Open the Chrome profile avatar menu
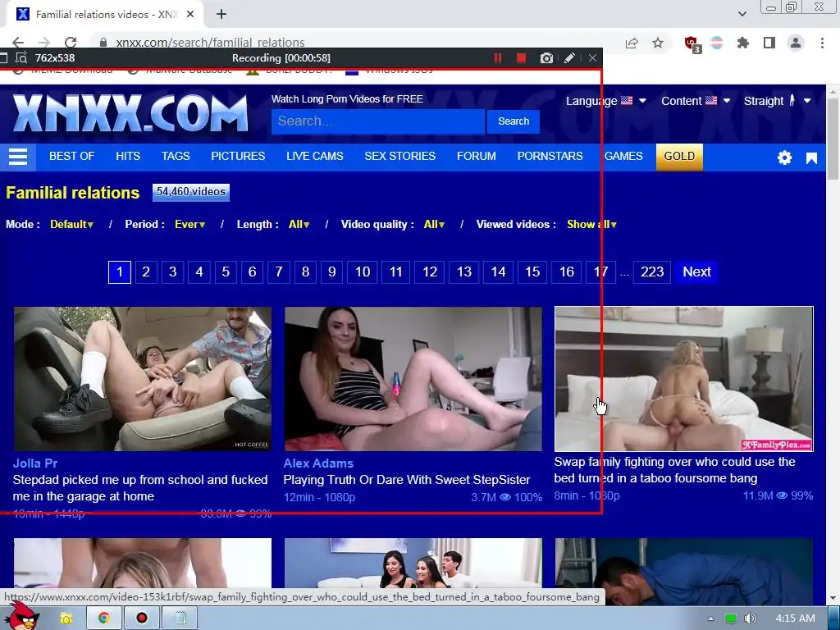This screenshot has width=840, height=630. (796, 43)
